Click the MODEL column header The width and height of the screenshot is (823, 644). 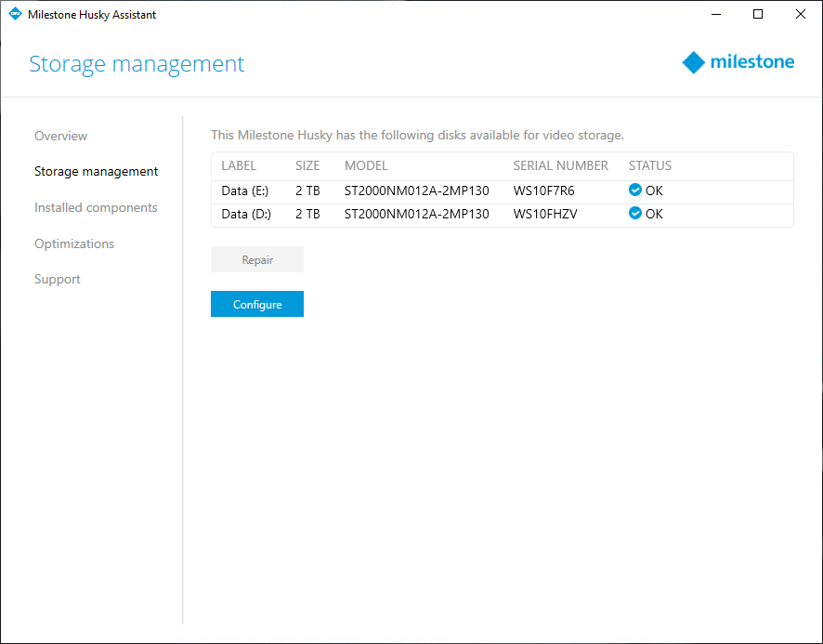tap(366, 166)
